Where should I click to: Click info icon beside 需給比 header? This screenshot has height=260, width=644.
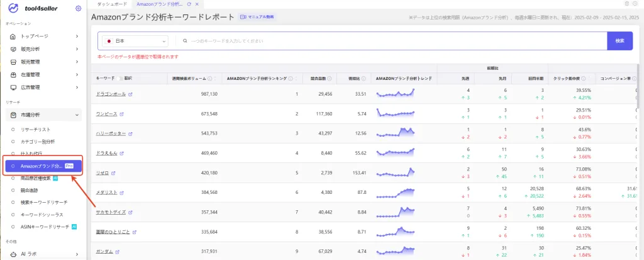[x=364, y=78]
